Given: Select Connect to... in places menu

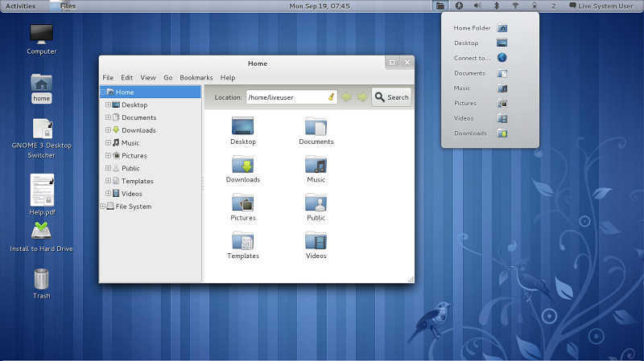Looking at the screenshot, I should pos(472,58).
